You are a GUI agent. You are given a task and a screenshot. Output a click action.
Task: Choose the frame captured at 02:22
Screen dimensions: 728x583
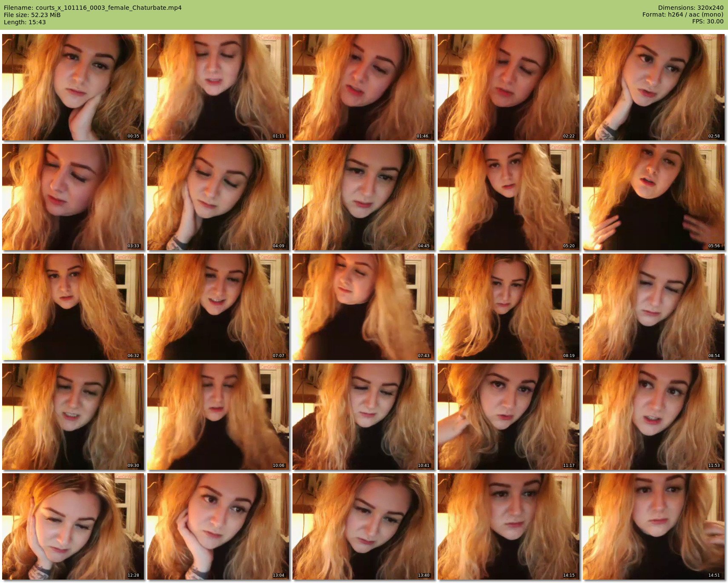coord(509,87)
